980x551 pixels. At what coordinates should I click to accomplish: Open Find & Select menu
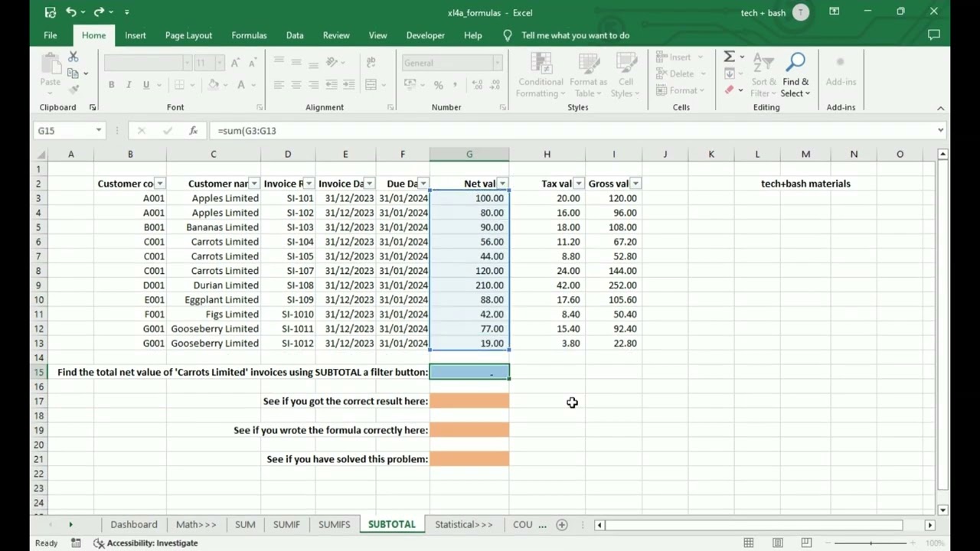click(795, 76)
